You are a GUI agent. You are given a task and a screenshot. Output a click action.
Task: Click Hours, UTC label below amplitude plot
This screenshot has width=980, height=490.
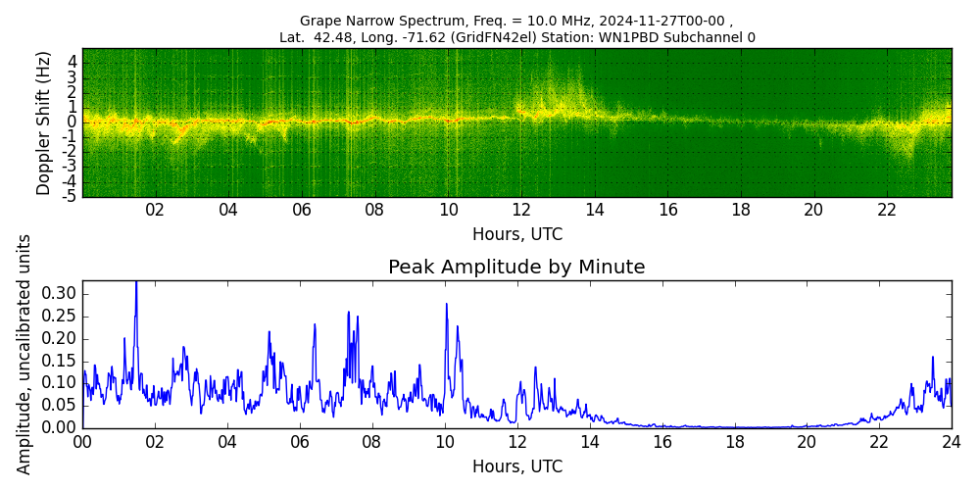516,466
